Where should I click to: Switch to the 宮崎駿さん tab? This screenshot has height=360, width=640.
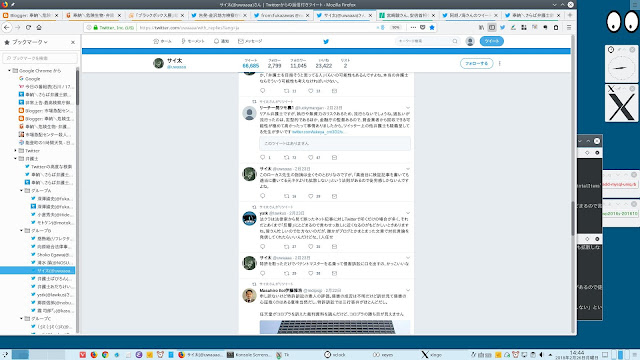point(407,15)
